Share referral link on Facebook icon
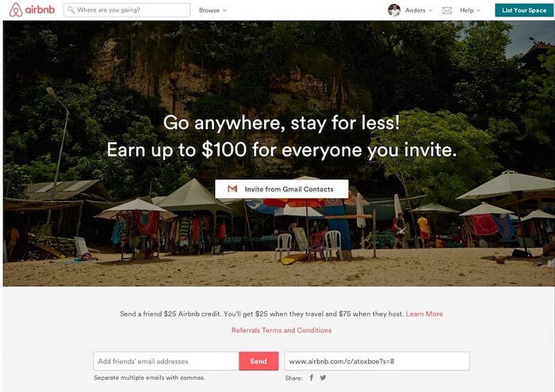This screenshot has width=555, height=392. click(312, 378)
